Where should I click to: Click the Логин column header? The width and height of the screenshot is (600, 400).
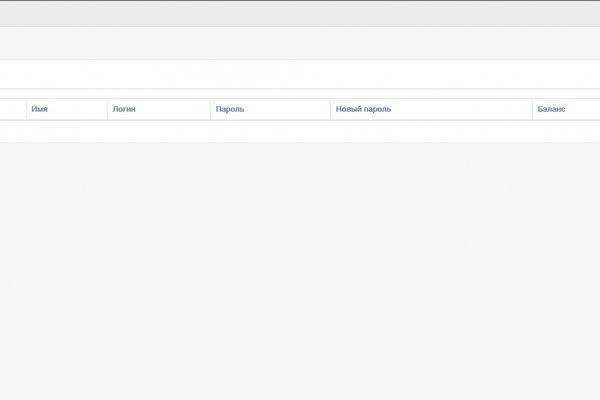[124, 109]
